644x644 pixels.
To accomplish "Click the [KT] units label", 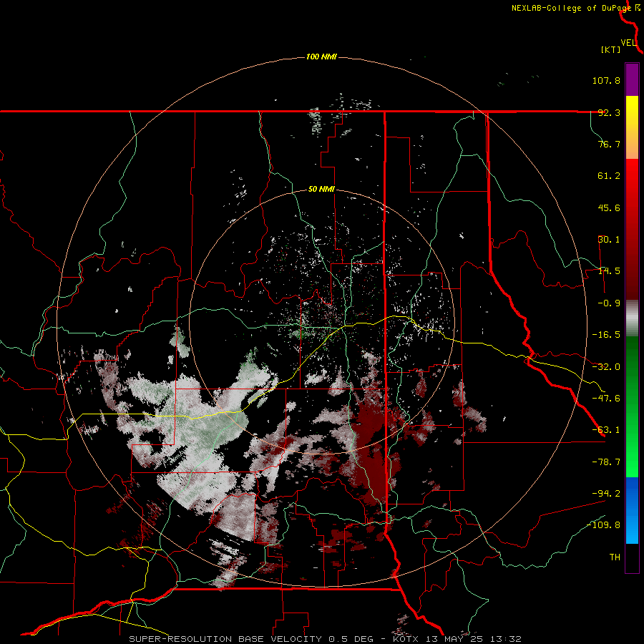I will (x=610, y=49).
